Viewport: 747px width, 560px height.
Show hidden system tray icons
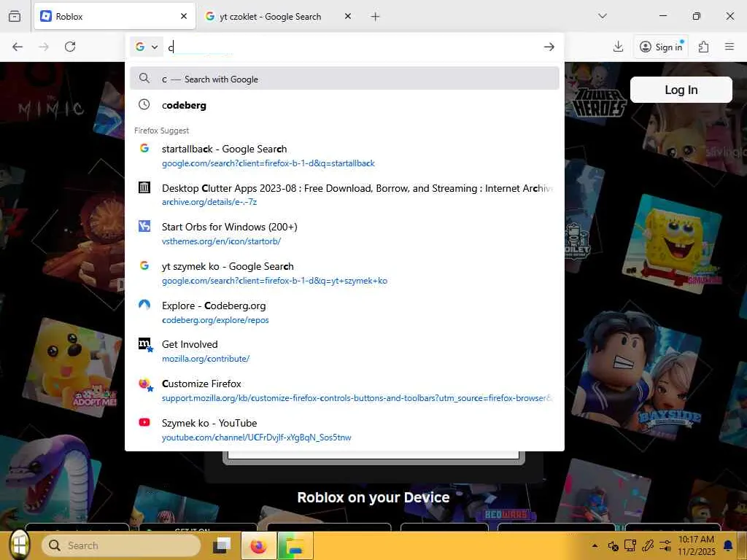[595, 545]
